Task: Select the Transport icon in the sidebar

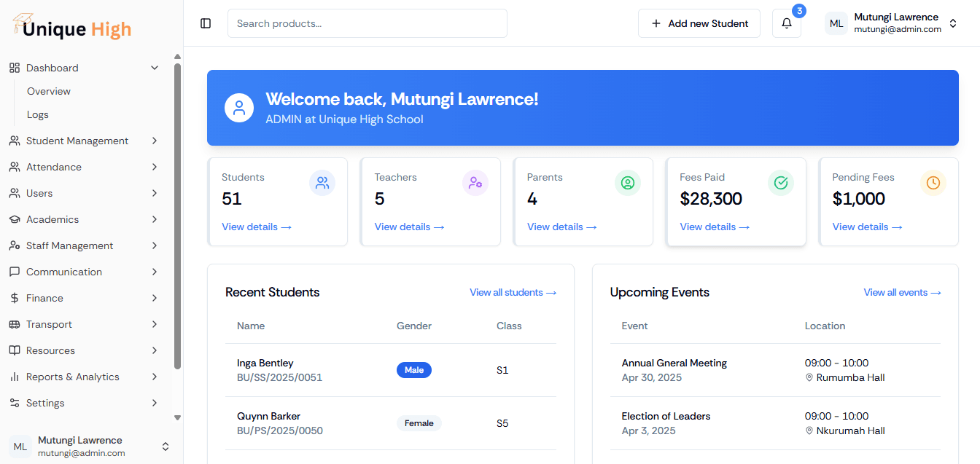Action: 15,324
